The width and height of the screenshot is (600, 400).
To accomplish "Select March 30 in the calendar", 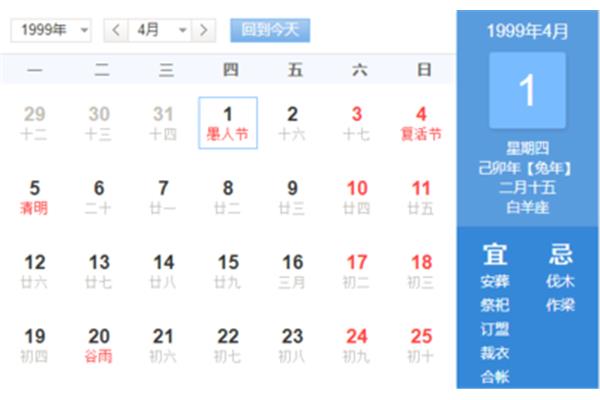I will pos(99,123).
